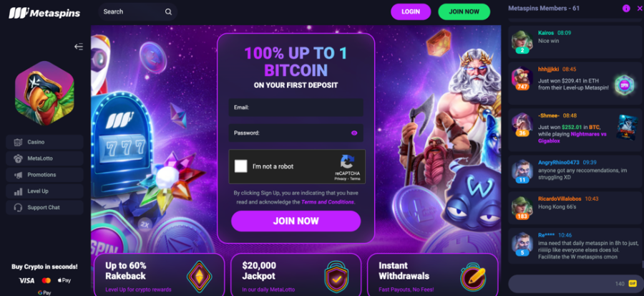This screenshot has height=296, width=644.
Task: Open the chat info icon
Action: coord(626,8)
